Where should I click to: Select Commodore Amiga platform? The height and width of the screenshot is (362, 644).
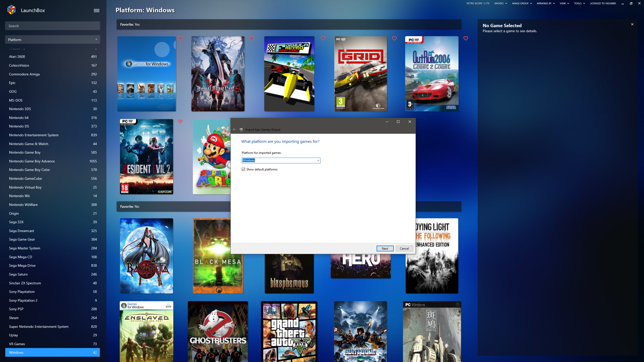point(53,74)
